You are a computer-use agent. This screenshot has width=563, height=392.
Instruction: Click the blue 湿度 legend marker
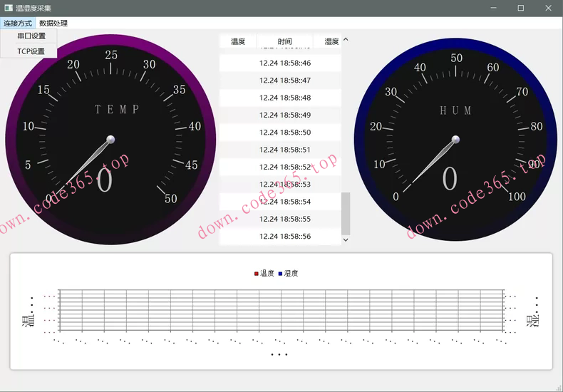coord(281,274)
